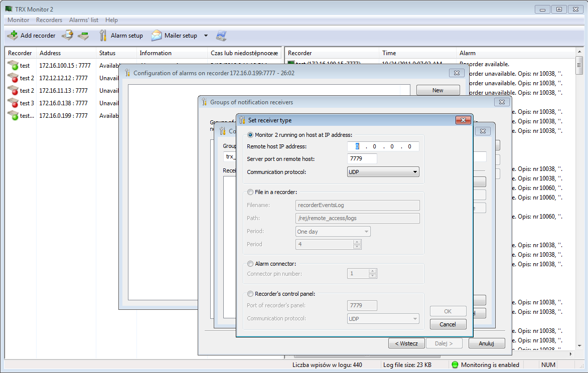The image size is (588, 373).
Task: Open Mailer setup from toolbar
Action: 175,36
